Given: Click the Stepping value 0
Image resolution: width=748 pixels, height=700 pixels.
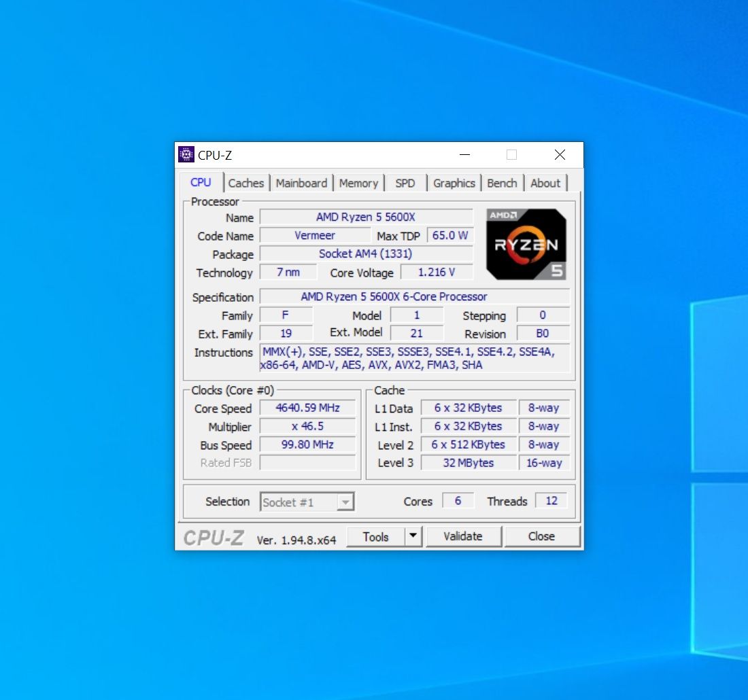Looking at the screenshot, I should pyautogui.click(x=543, y=315).
